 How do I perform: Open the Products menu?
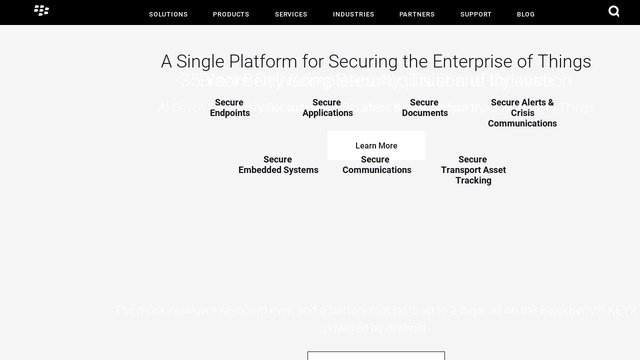[231, 14]
